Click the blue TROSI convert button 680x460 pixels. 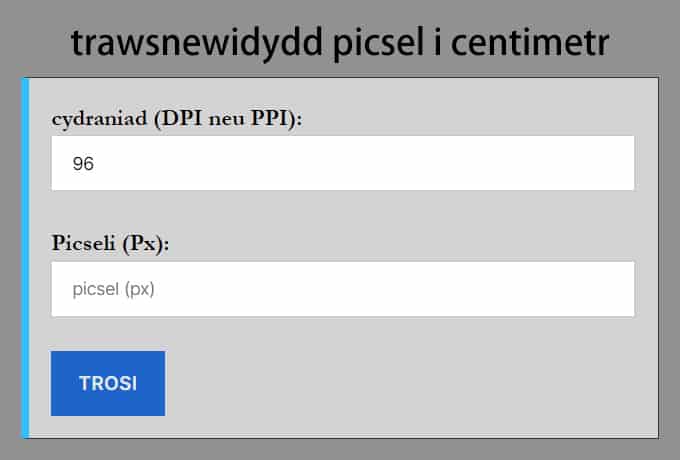108,383
